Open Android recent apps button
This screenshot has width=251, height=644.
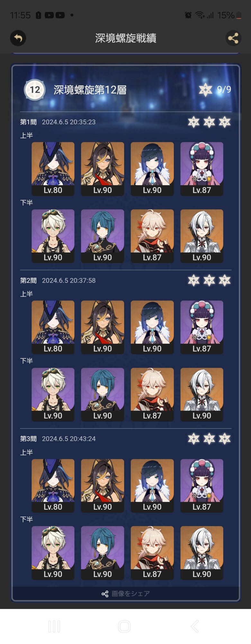[x=54, y=627]
